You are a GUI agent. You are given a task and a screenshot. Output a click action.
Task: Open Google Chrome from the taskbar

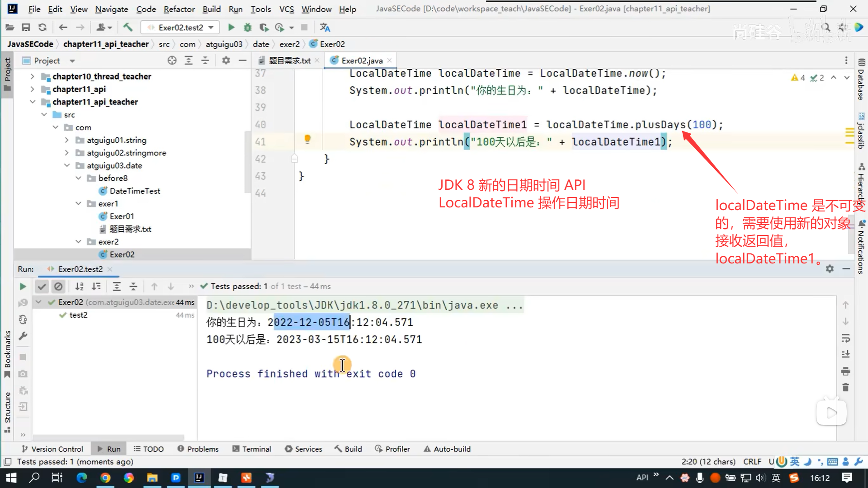click(105, 478)
